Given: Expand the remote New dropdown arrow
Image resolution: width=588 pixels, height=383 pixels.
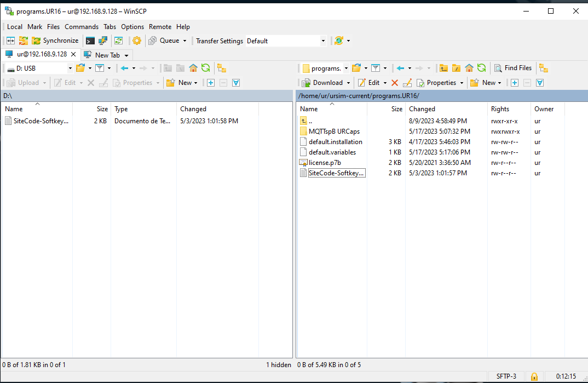Looking at the screenshot, I should click(x=499, y=83).
